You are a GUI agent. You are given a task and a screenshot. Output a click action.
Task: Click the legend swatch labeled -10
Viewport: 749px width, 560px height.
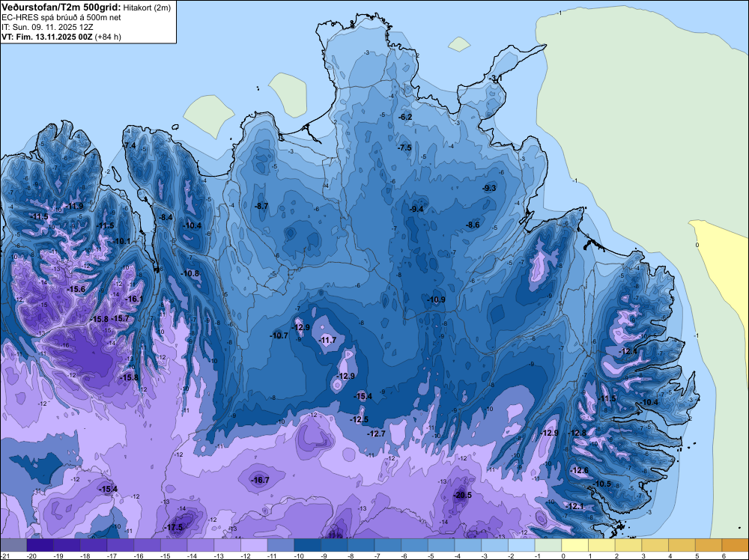pyautogui.click(x=308, y=545)
